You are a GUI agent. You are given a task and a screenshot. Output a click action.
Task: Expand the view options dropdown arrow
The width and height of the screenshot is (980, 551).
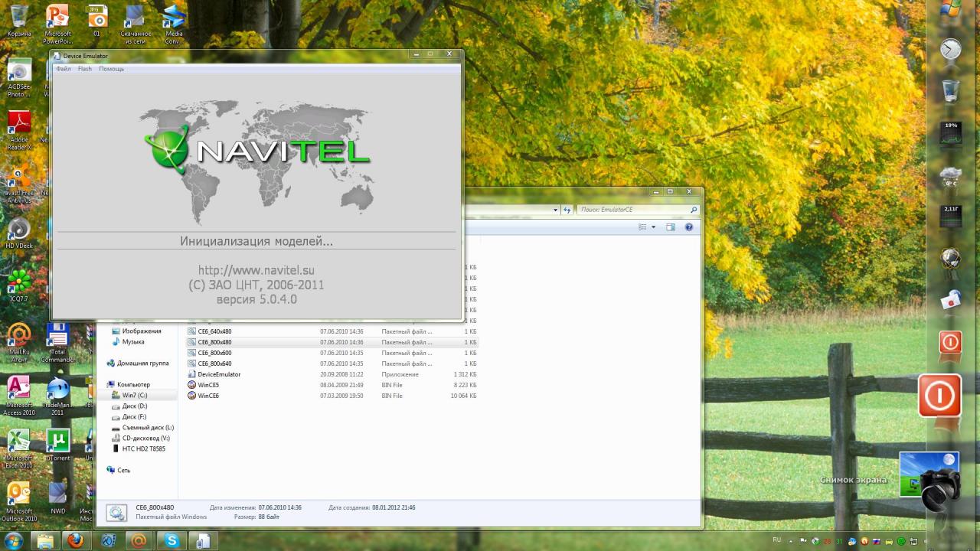tap(653, 227)
